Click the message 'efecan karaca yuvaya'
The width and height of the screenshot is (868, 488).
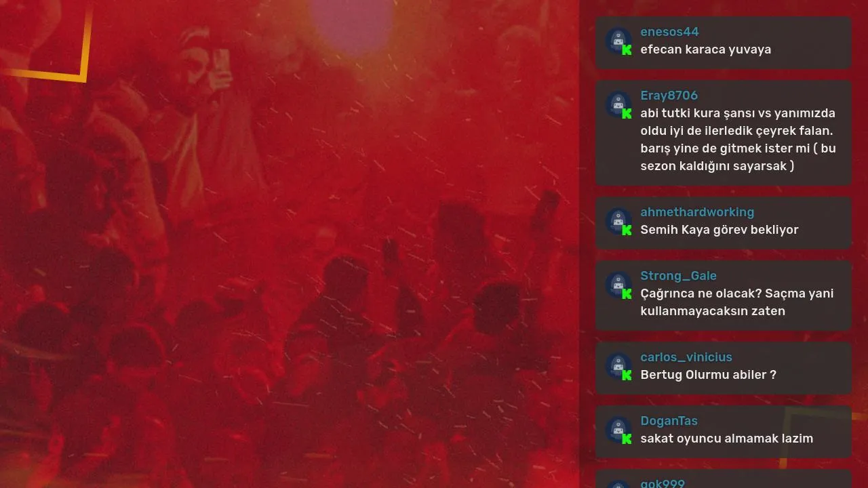pos(705,49)
